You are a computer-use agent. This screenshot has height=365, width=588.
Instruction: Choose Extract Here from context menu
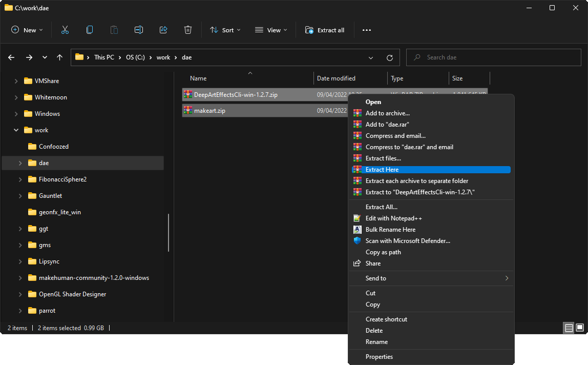[431, 170]
